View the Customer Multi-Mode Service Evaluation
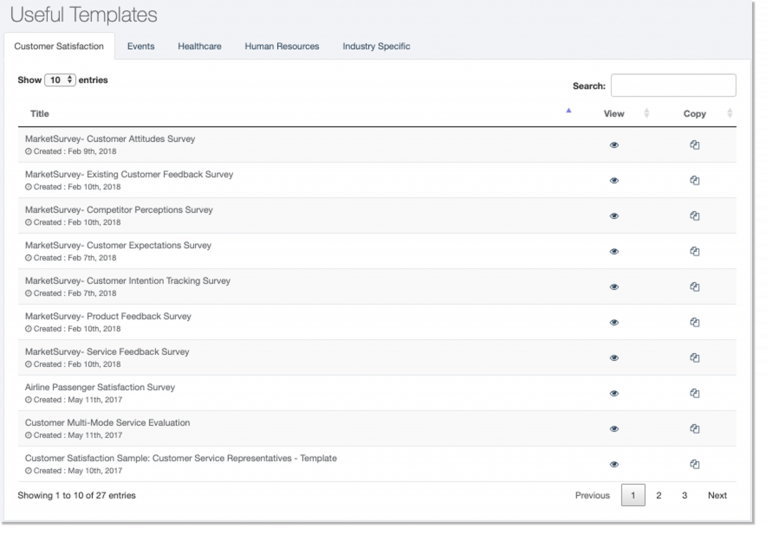 614,429
